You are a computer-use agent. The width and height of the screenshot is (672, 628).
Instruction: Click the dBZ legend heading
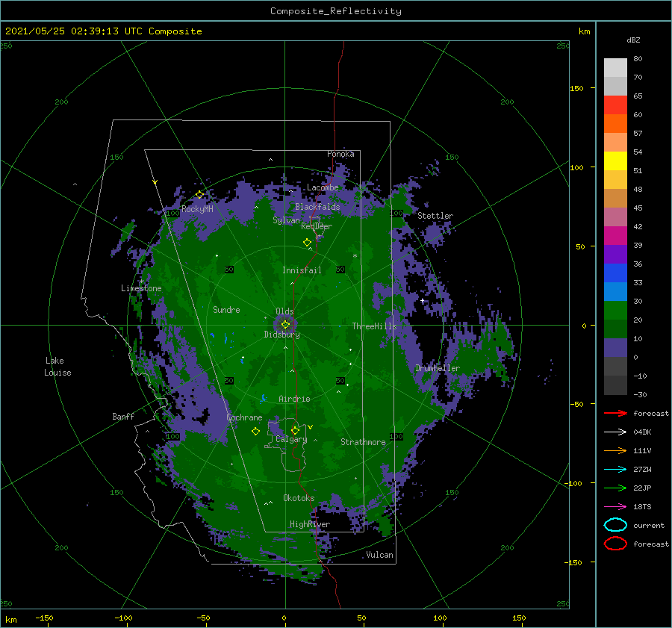tap(633, 40)
